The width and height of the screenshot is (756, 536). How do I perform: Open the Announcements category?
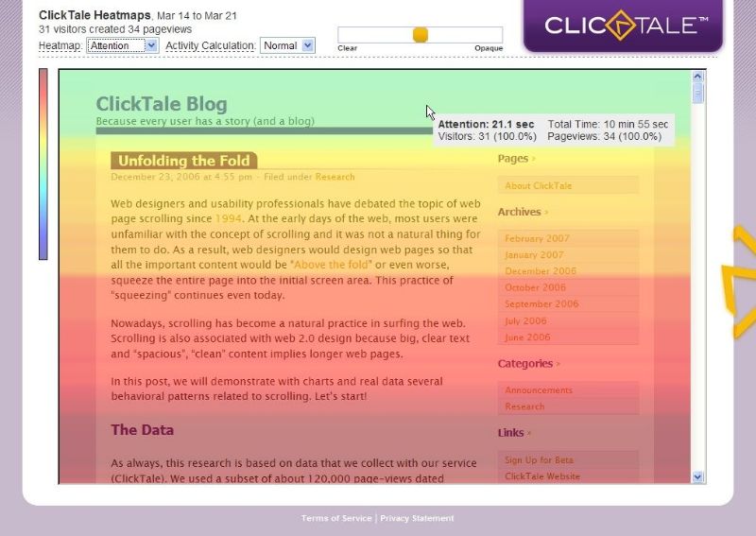[539, 390]
